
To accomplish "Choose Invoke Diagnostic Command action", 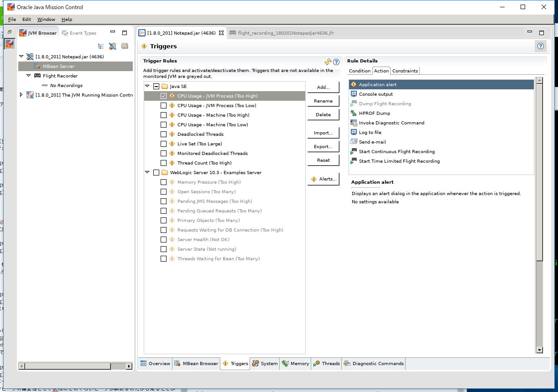I will [x=391, y=123].
